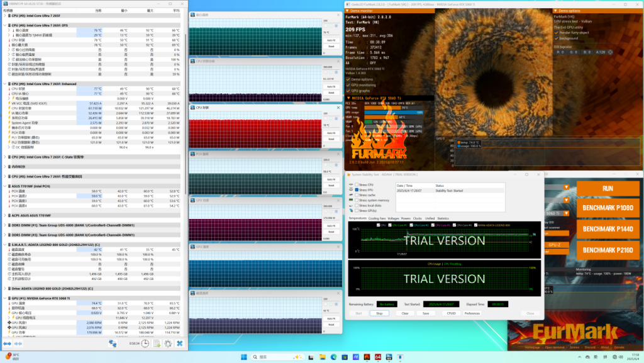The height and width of the screenshot is (363, 644).
Task: Close the core temperature graph window
Action: [x=338, y=14]
